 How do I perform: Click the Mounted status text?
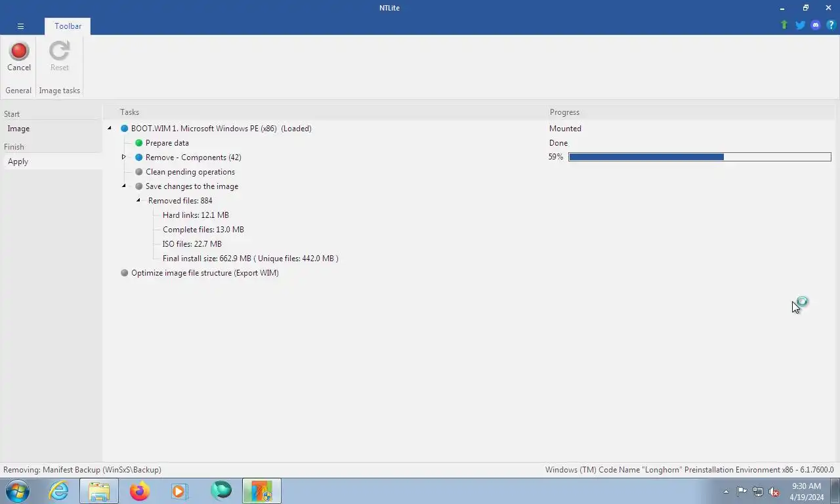(565, 129)
